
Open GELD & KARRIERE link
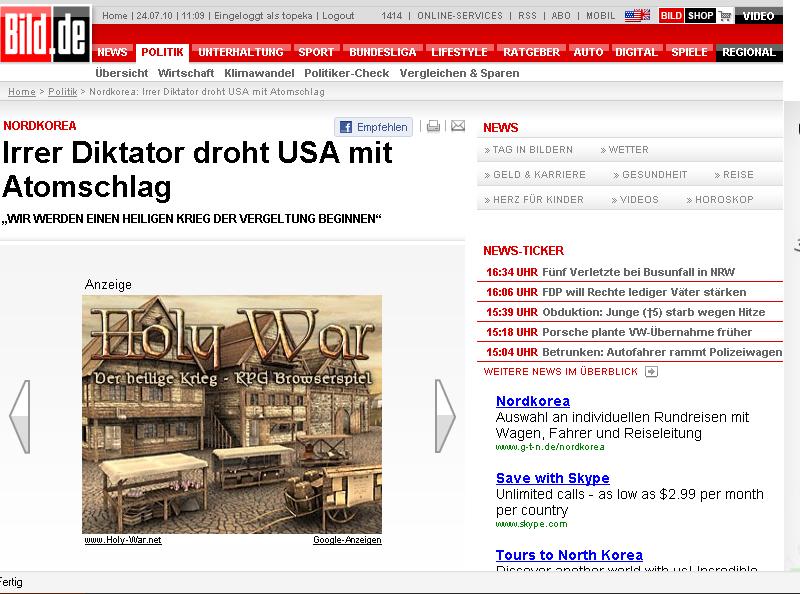(535, 175)
